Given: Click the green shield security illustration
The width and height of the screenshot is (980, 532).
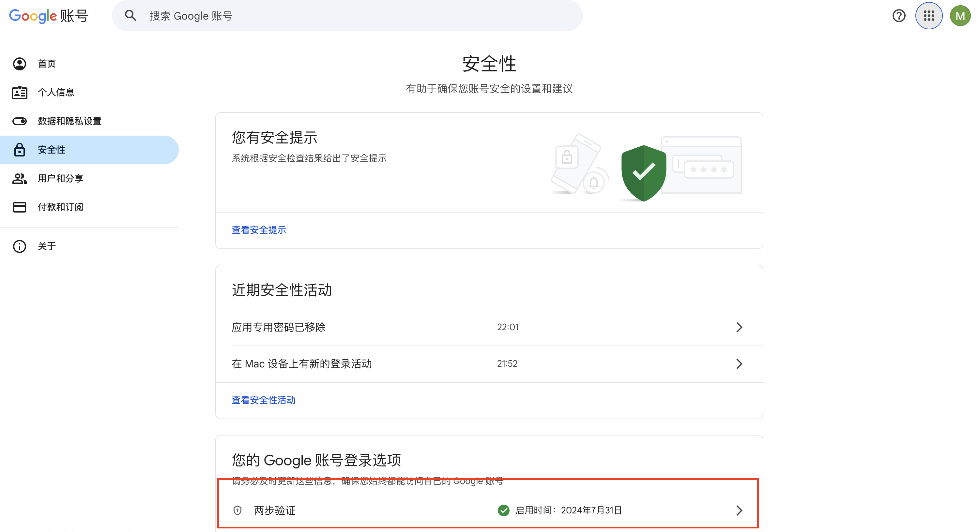Looking at the screenshot, I should point(643,173).
